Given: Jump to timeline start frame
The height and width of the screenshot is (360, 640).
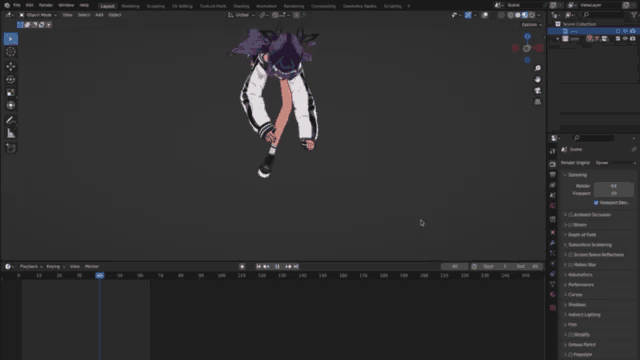Looking at the screenshot, I should tap(258, 267).
